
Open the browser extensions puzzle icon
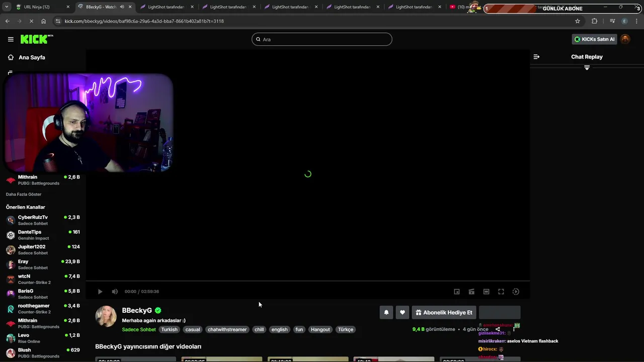click(x=595, y=21)
